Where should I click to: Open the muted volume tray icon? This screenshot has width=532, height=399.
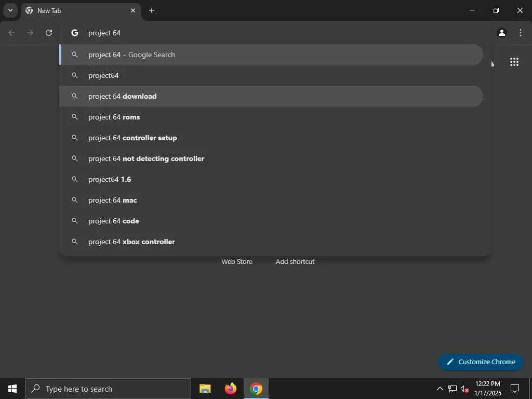click(464, 389)
